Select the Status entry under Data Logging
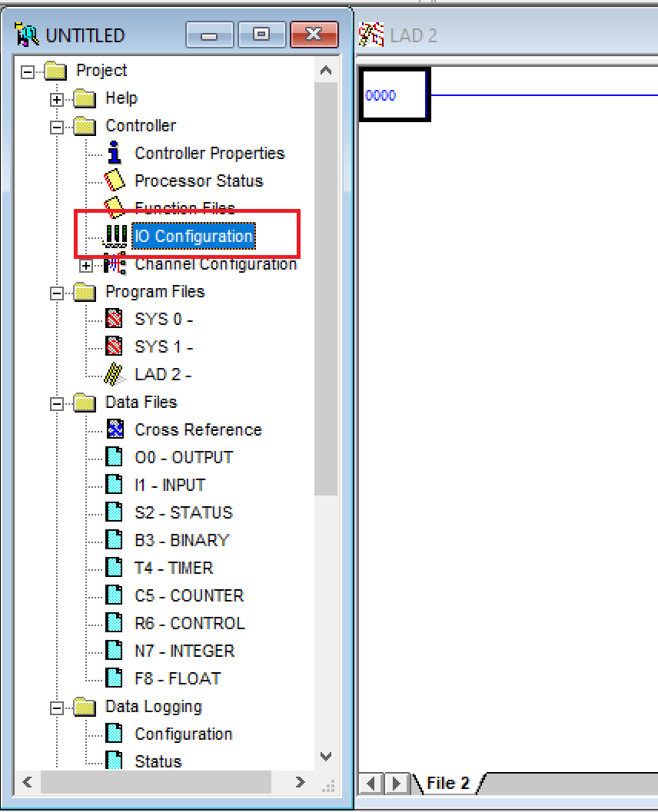658x812 pixels. coord(158,761)
